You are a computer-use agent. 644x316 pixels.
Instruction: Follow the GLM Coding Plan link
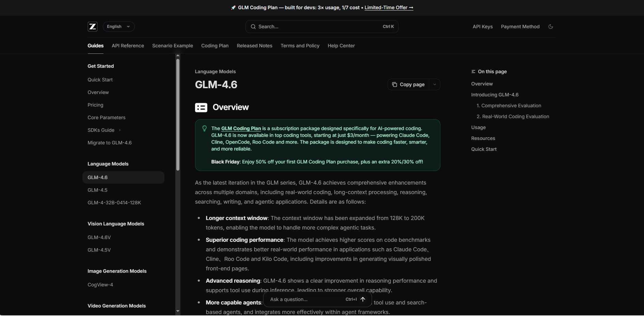[x=241, y=128]
